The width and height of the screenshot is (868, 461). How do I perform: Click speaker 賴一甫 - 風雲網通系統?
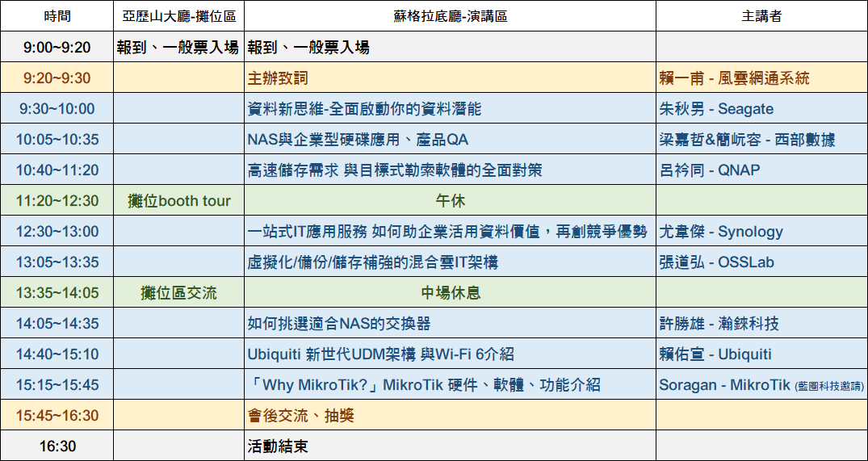[734, 78]
